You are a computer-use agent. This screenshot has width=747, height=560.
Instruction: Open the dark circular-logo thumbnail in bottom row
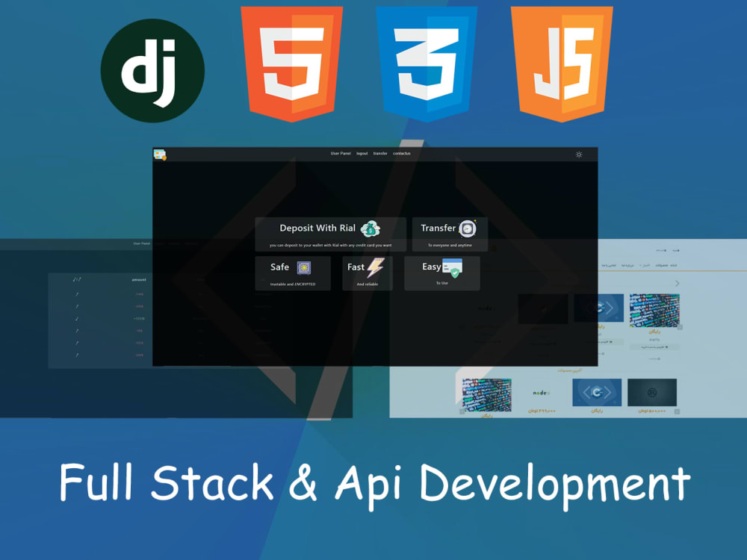pos(652,393)
